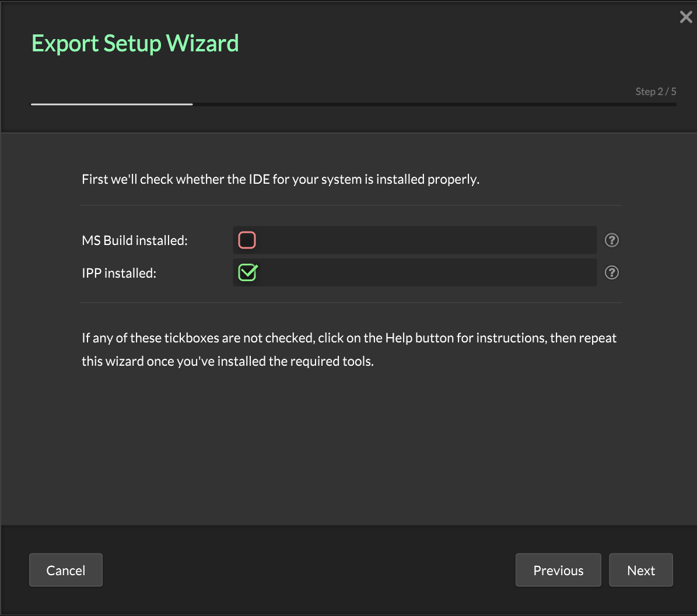
Task: Click the "If any of these tickboxes" text
Action: (349, 338)
